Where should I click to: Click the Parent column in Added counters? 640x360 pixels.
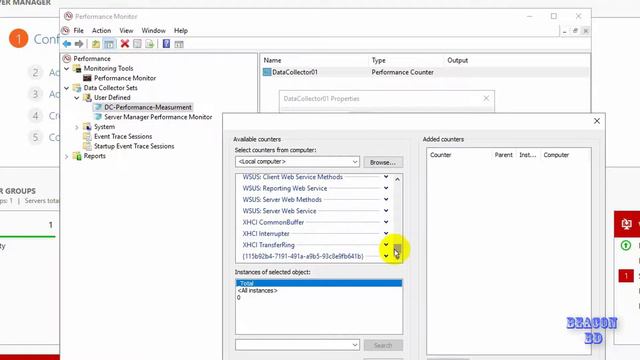click(503, 155)
